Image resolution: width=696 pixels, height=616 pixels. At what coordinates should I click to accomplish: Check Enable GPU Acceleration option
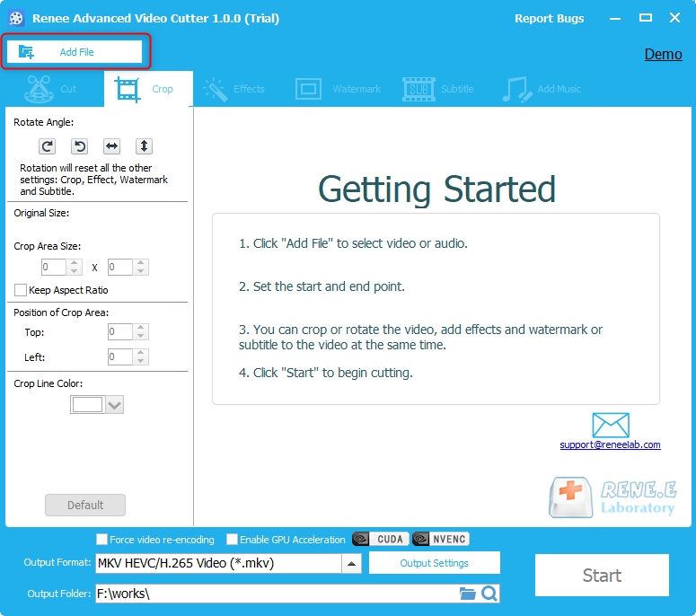[233, 540]
